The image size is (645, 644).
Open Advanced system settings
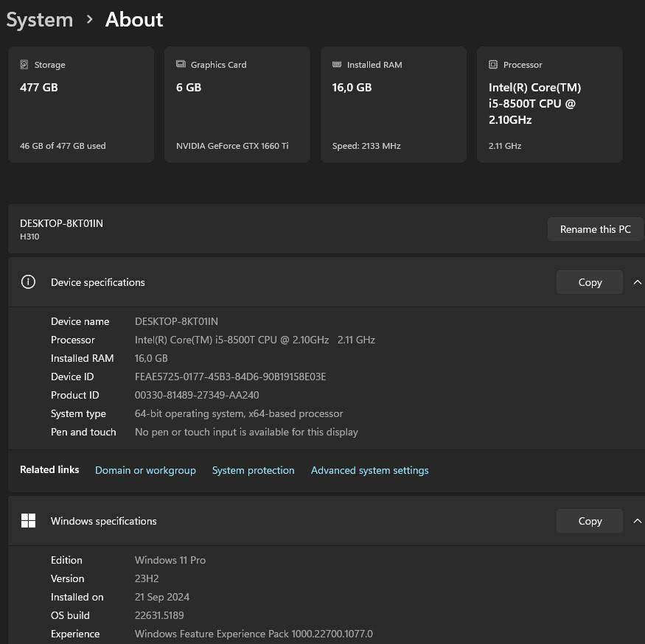pyautogui.click(x=369, y=470)
